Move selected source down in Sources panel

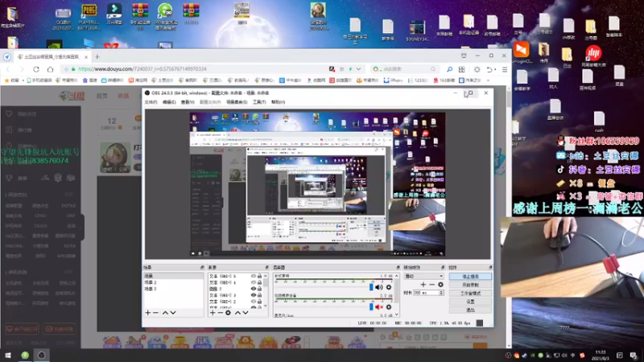coord(246,313)
